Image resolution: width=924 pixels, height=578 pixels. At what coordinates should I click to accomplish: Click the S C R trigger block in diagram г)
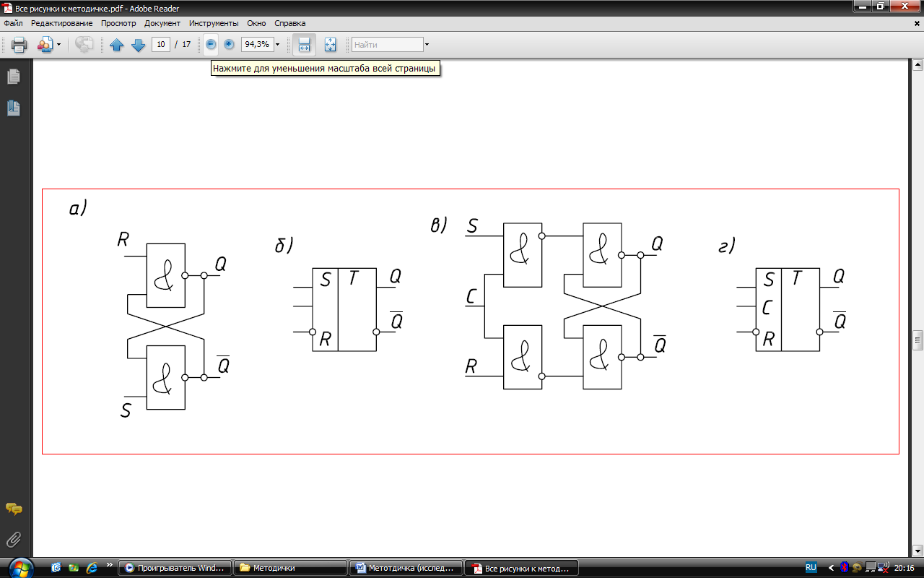788,309
